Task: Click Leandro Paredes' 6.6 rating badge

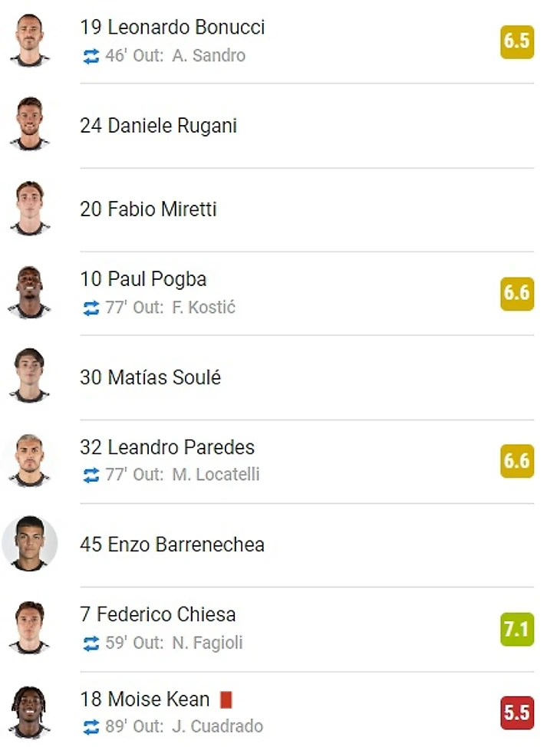Action: [x=516, y=462]
